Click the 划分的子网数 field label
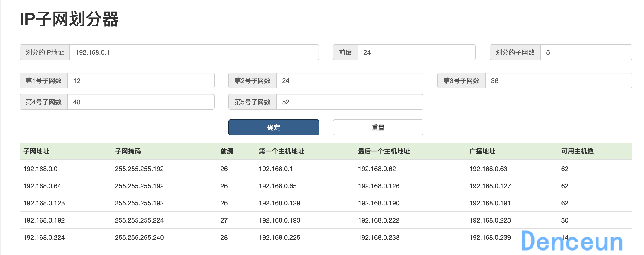 (x=515, y=52)
